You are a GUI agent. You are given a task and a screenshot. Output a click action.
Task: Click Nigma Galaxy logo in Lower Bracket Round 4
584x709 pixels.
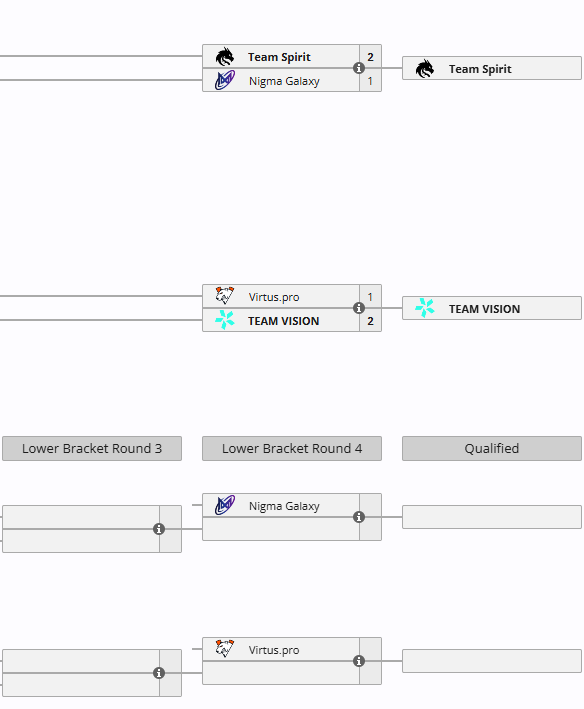[225, 505]
